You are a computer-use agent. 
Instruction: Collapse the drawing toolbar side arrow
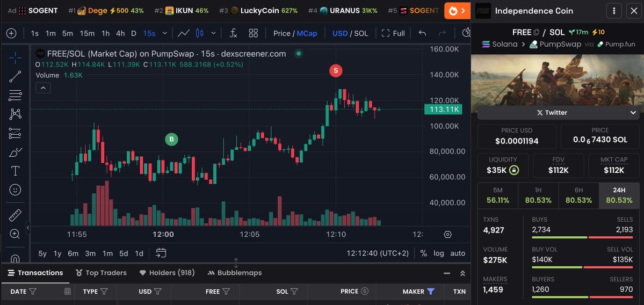point(28,228)
